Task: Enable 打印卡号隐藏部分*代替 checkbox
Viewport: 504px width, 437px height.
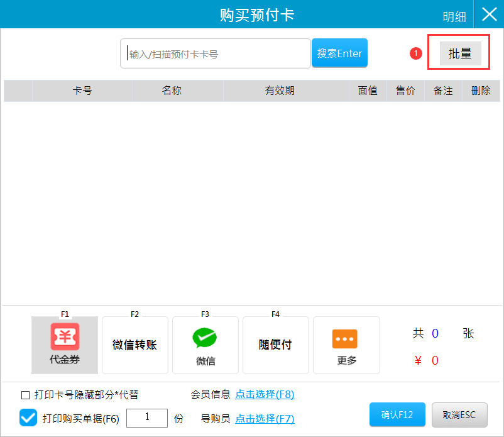Action: click(26, 396)
